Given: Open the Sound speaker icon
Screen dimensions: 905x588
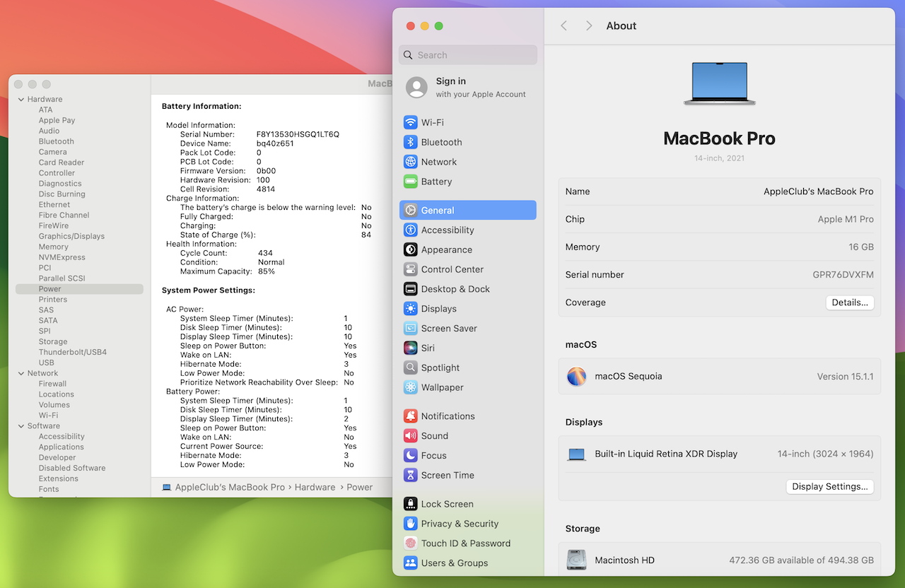Looking at the screenshot, I should [411, 436].
